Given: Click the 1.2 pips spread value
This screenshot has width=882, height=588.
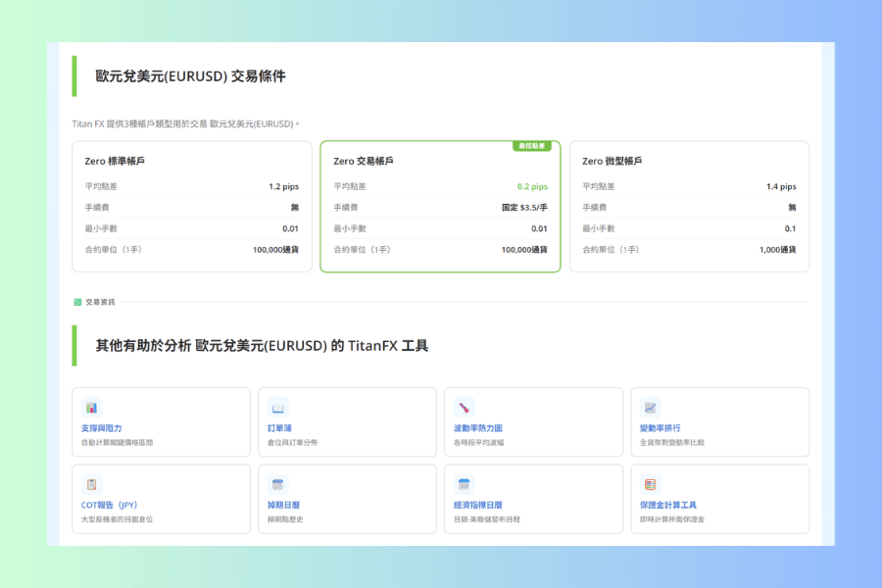Looking at the screenshot, I should [283, 186].
